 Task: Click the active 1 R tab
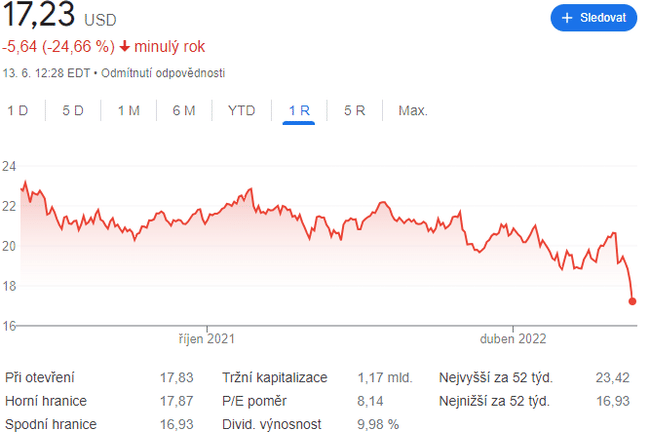pos(298,110)
